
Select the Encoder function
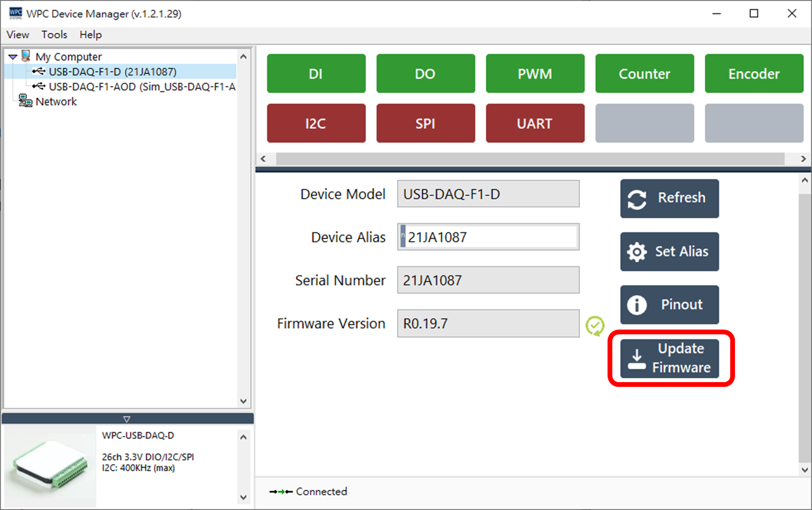point(754,73)
